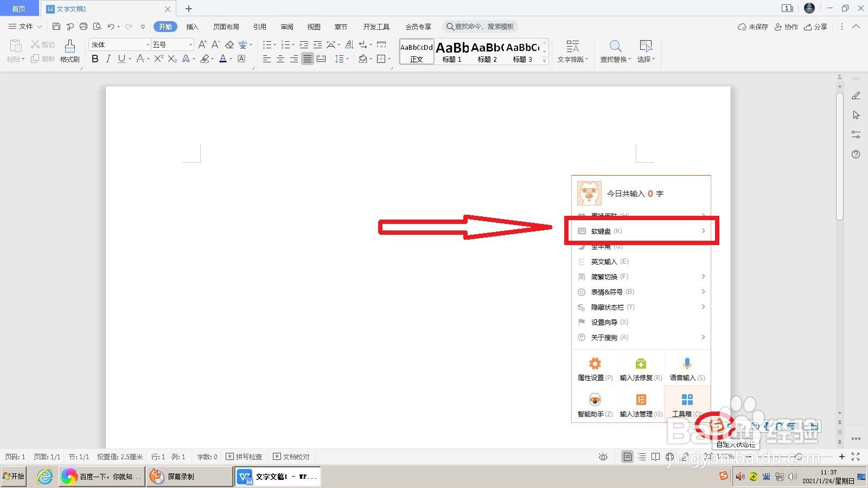This screenshot has width=868, height=488.
Task: Click the Undo arrow icon
Action: (111, 27)
